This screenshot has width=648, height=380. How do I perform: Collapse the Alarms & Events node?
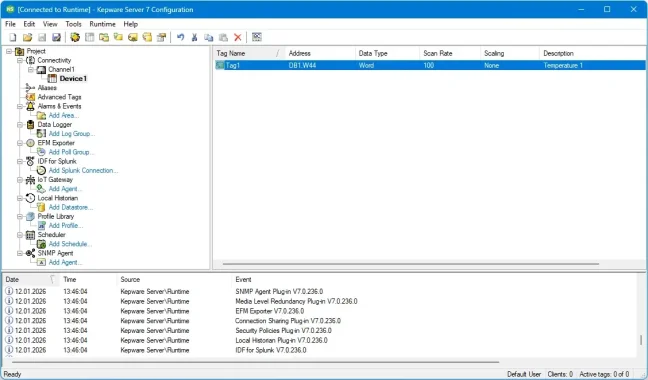pos(19,106)
